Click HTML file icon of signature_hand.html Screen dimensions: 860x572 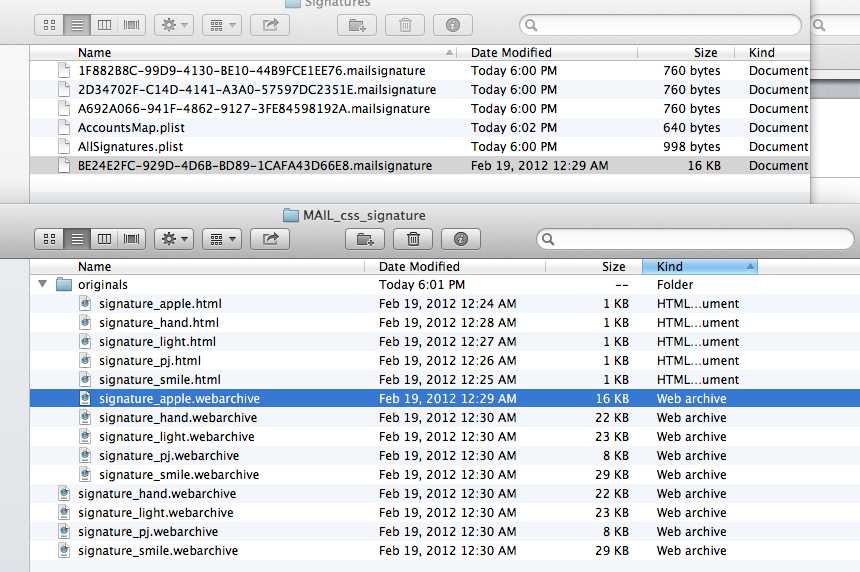85,322
